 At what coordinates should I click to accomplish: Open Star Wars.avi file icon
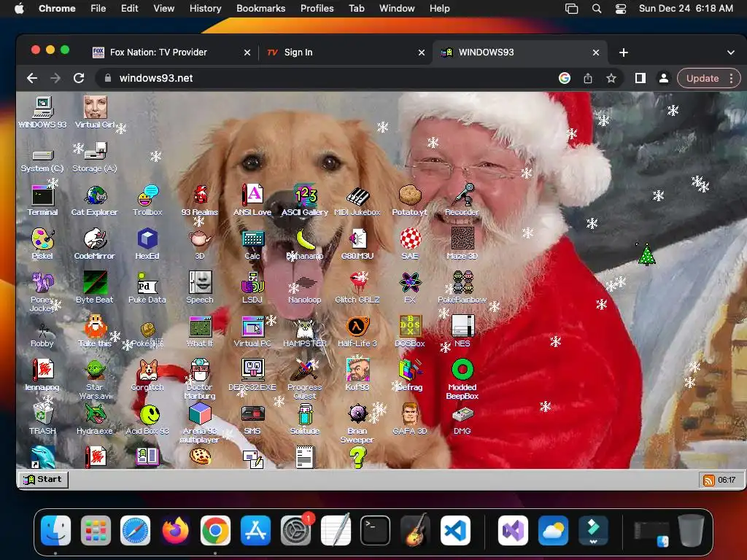coord(95,379)
